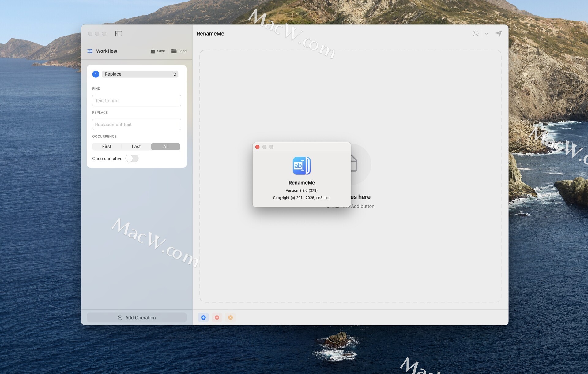Select Last occurrence option

(136, 147)
